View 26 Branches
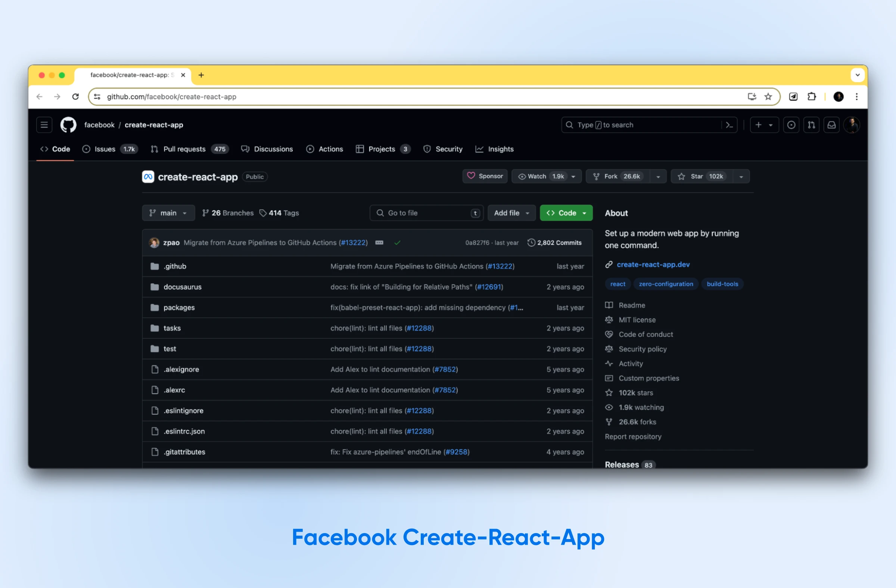The height and width of the screenshot is (588, 896). click(x=228, y=213)
